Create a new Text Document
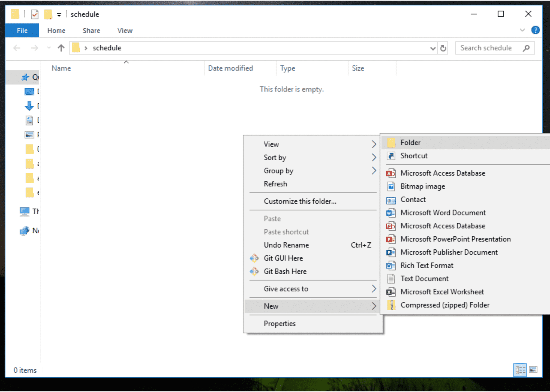This screenshot has height=392, width=550. click(x=424, y=279)
